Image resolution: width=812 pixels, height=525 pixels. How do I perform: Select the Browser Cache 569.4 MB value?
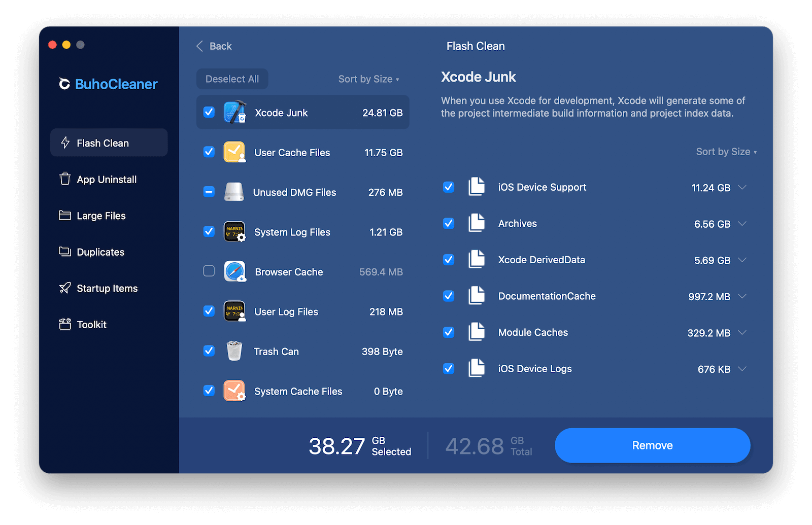click(381, 272)
